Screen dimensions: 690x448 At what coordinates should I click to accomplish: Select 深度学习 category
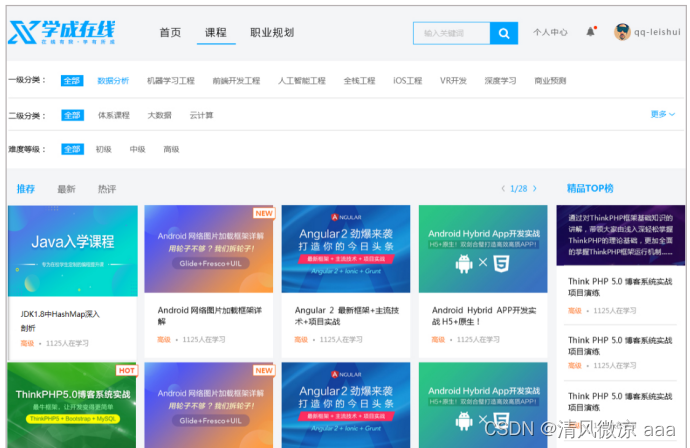[x=500, y=81]
